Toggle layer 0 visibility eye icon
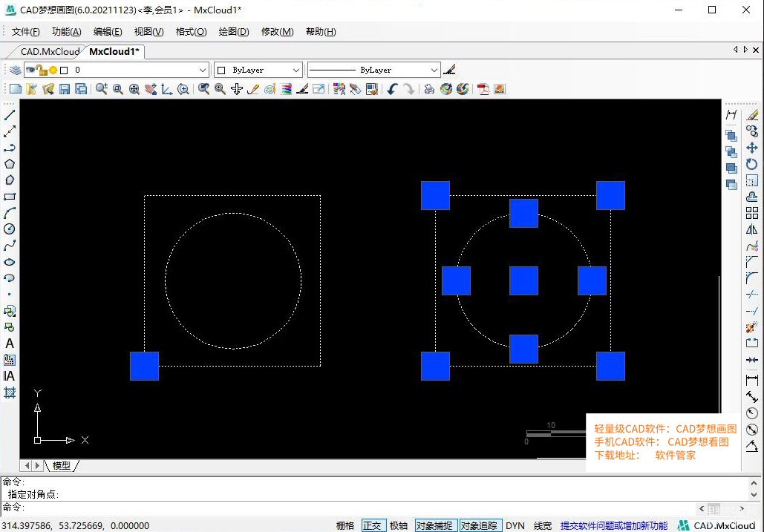 (30, 70)
